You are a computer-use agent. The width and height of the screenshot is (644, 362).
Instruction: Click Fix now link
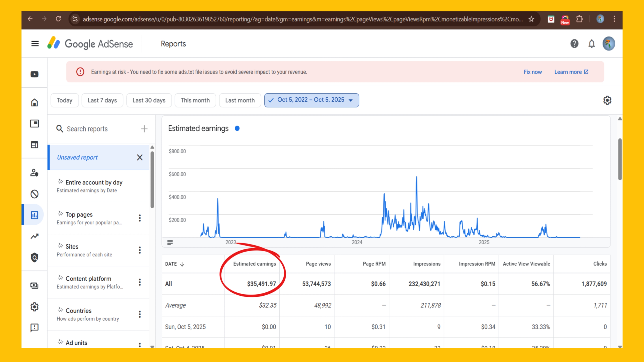point(533,72)
